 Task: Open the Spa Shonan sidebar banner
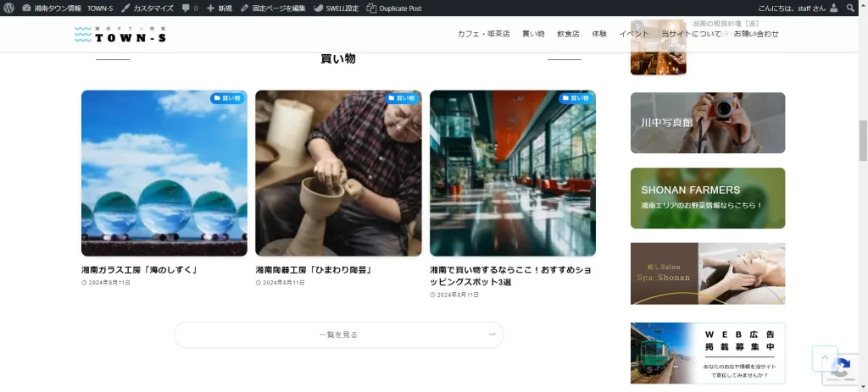pyautogui.click(x=708, y=273)
